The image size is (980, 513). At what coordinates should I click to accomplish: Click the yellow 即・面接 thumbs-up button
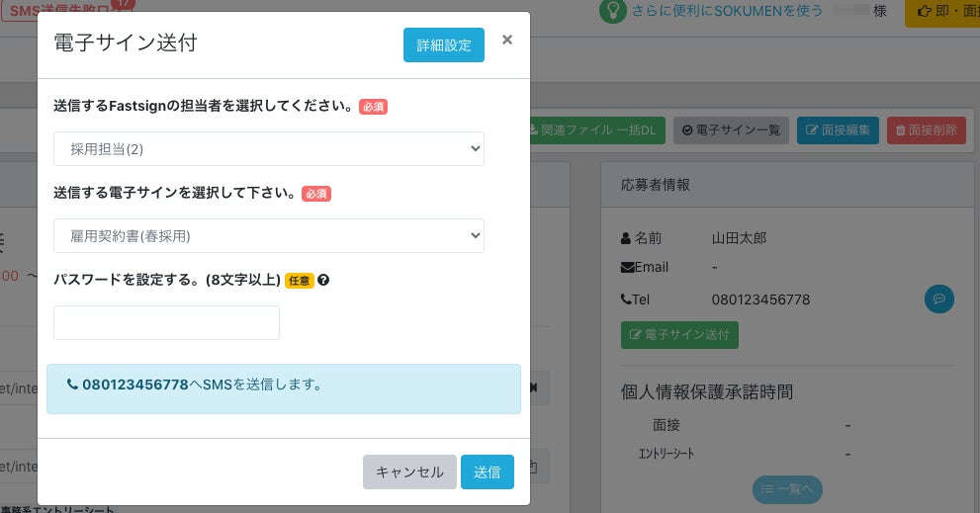(941, 12)
